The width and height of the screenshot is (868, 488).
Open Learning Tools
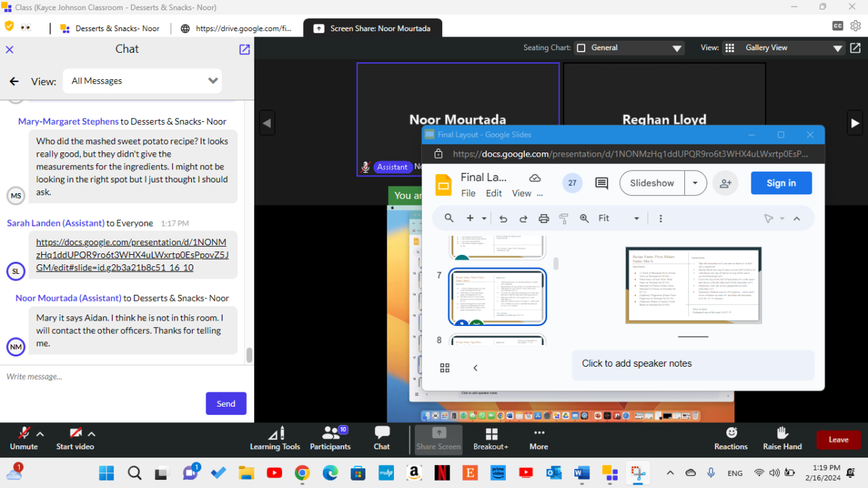[x=275, y=439]
